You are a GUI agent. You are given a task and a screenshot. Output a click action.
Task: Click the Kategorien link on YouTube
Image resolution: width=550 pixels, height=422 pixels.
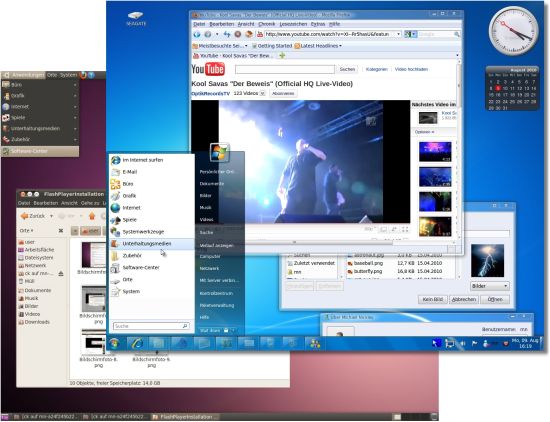(377, 69)
